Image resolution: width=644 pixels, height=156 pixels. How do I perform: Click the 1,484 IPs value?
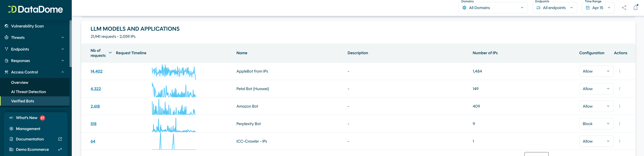coord(477,71)
